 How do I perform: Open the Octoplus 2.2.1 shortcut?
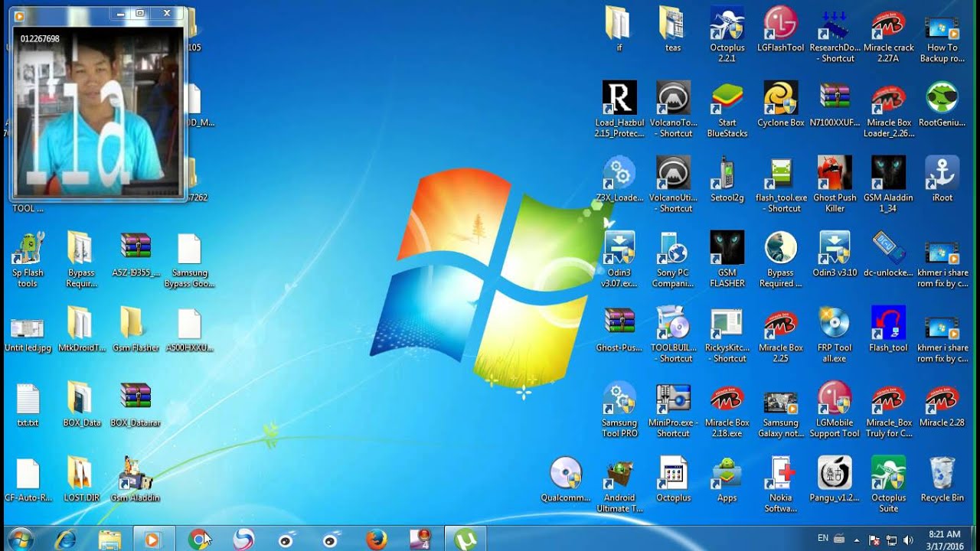click(727, 34)
